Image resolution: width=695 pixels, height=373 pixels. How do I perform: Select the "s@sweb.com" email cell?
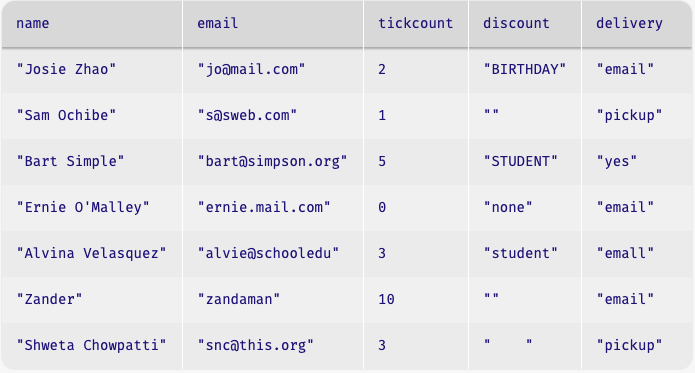(273, 116)
